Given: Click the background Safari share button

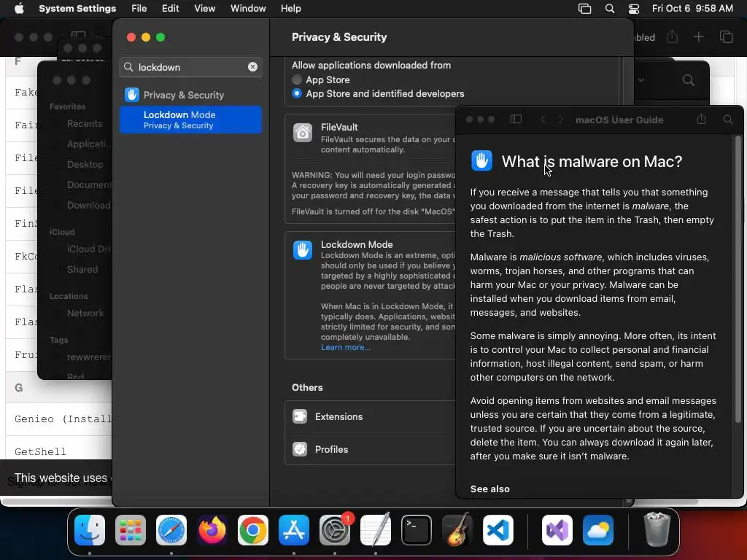Looking at the screenshot, I should (x=672, y=36).
